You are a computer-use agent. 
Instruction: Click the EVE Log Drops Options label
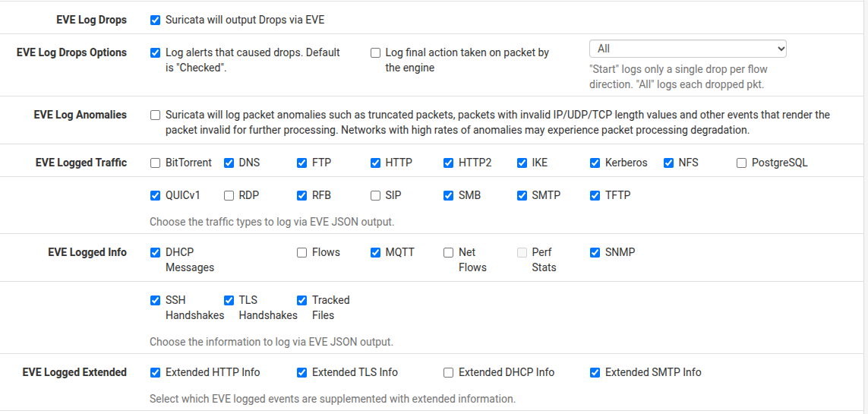[x=71, y=52]
